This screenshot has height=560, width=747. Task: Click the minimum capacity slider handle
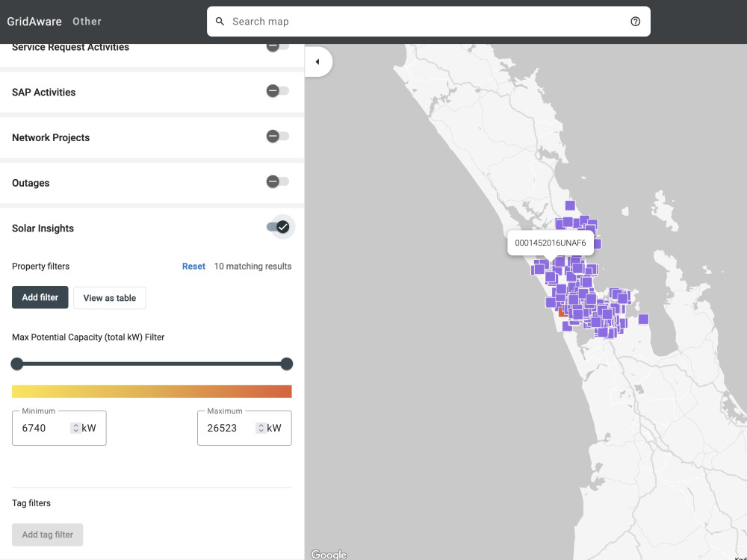click(17, 364)
